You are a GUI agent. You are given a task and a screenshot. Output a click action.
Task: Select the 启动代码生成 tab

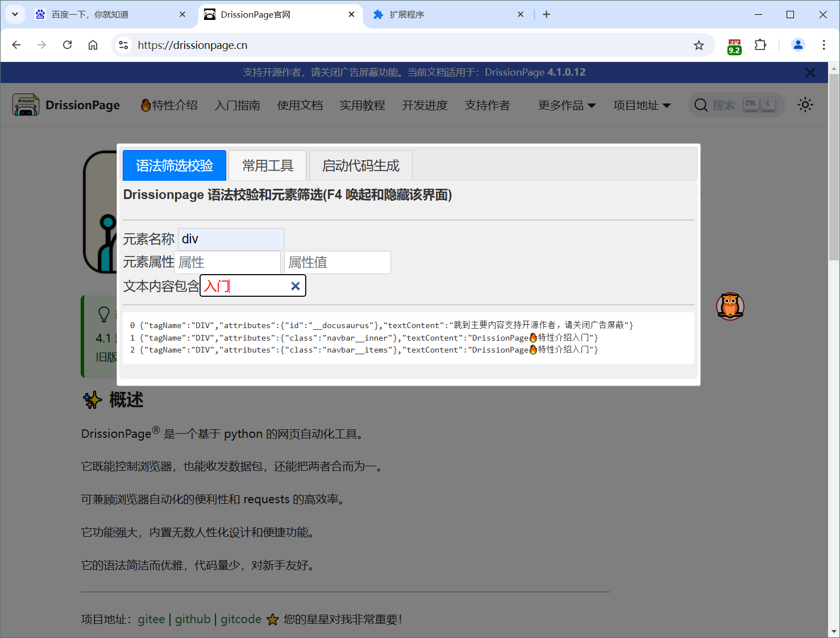tap(361, 165)
